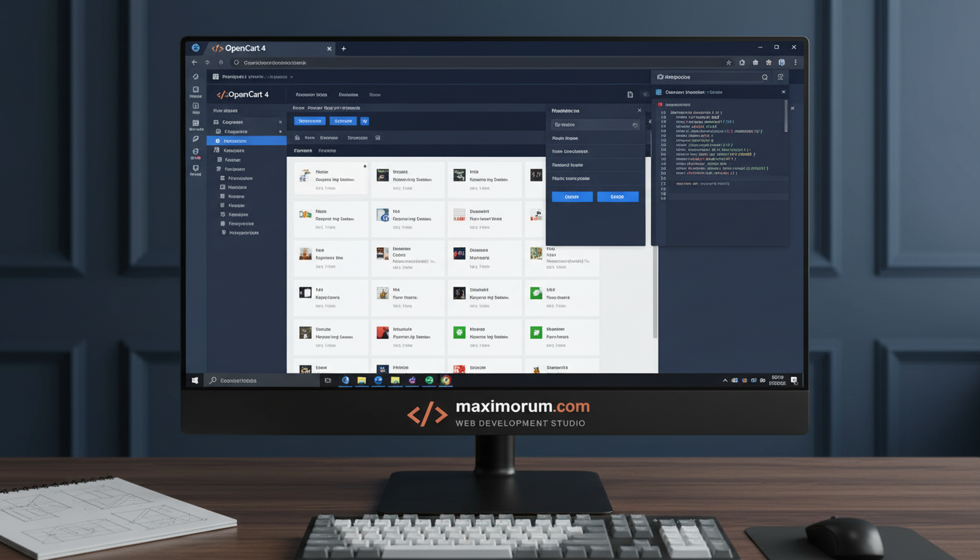Viewport: 980px width, 560px height.
Task: Click the OpenCart 4 logo in admin header
Action: click(243, 95)
